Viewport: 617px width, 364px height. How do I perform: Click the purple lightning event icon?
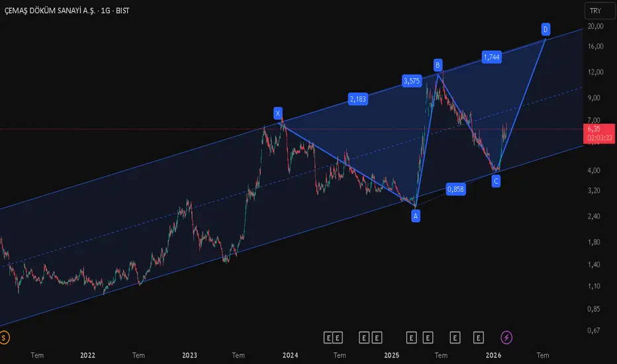[x=506, y=338]
